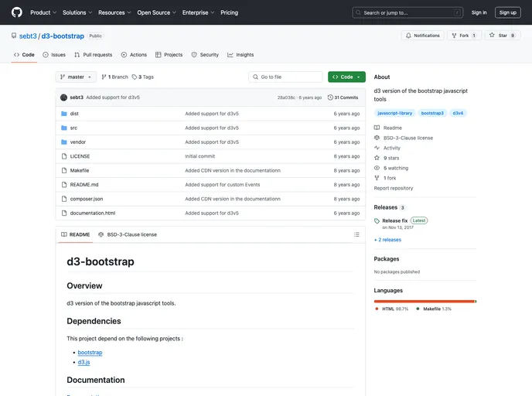Click the bootstrap3 topic tag
This screenshot has height=396, width=532.
tap(432, 113)
